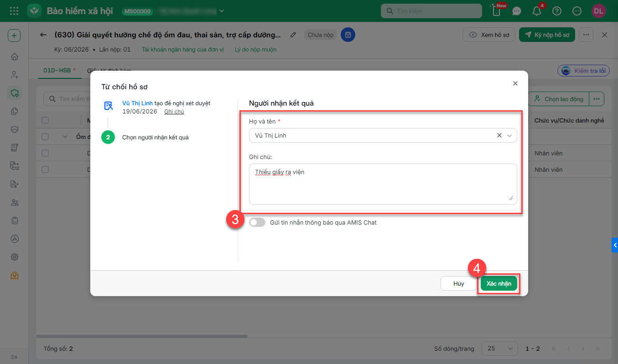This screenshot has height=364, width=618.
Task: Open the DL user avatar menu
Action: pyautogui.click(x=599, y=11)
